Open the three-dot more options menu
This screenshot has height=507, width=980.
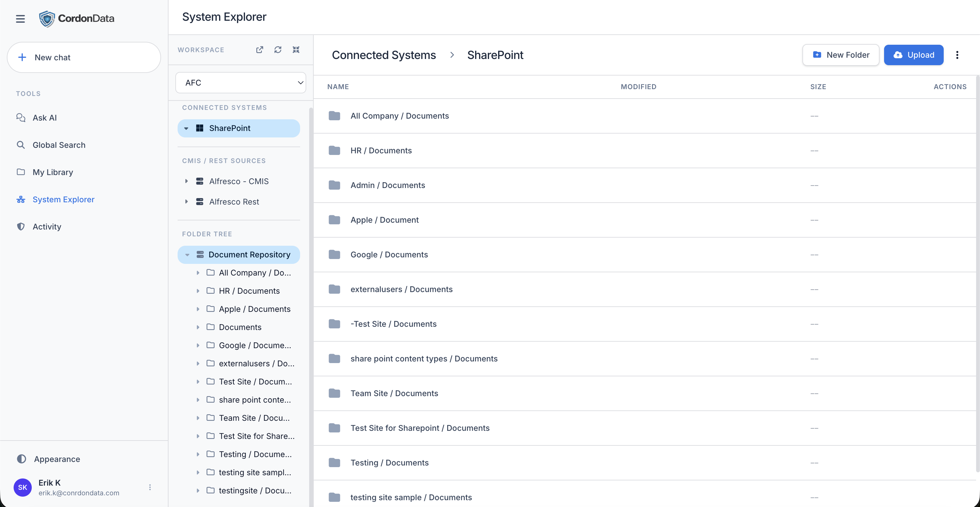pos(957,55)
